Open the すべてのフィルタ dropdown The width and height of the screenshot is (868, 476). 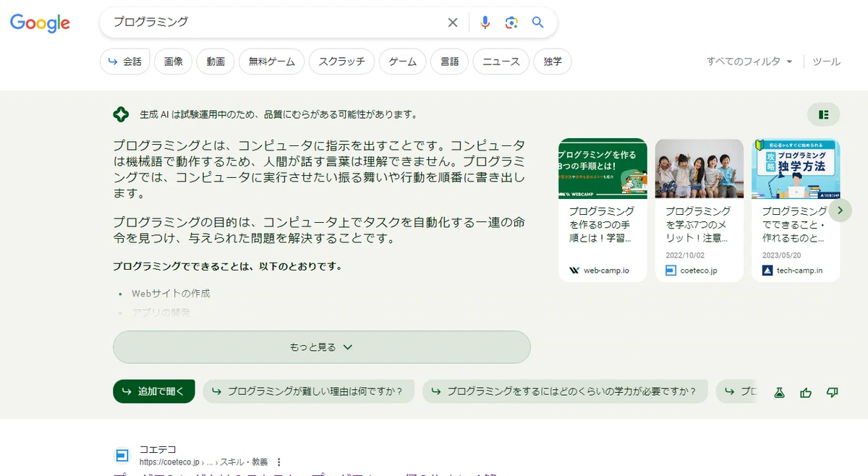pos(749,61)
